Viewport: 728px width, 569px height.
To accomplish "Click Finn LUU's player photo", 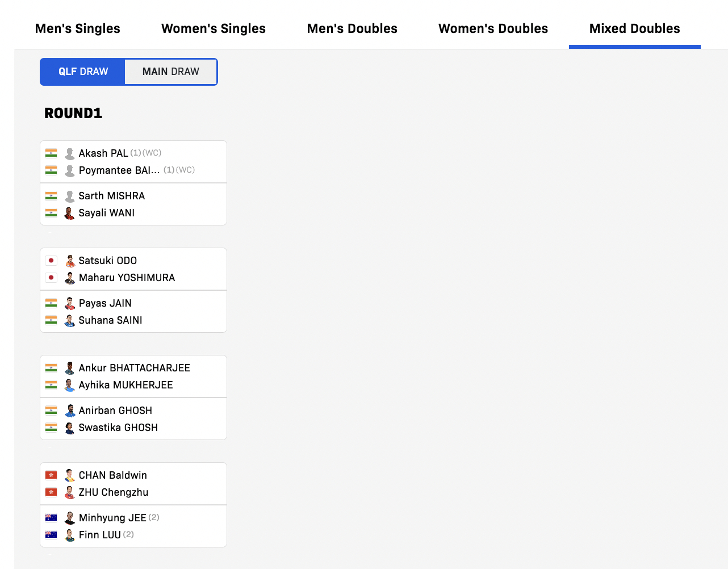I will (x=70, y=535).
